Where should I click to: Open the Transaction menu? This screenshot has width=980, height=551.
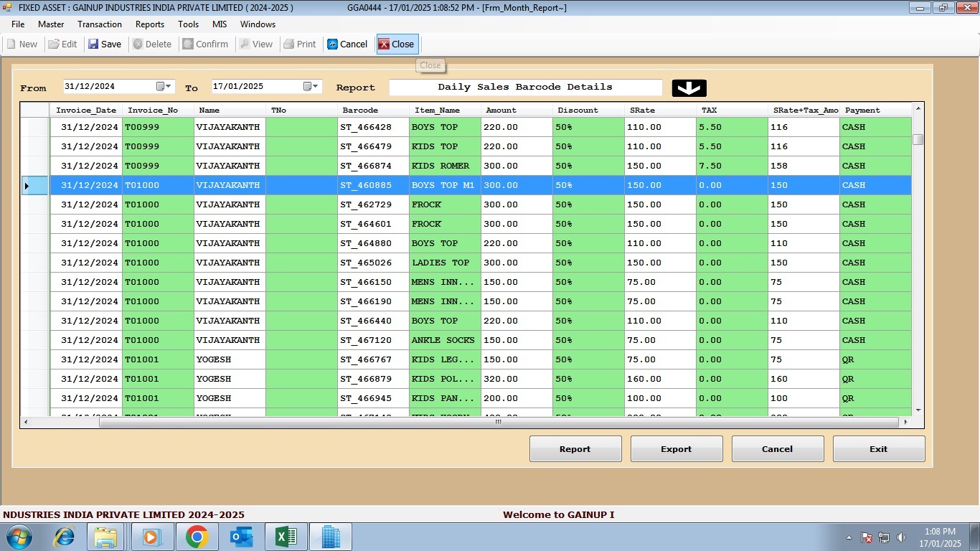click(100, 24)
